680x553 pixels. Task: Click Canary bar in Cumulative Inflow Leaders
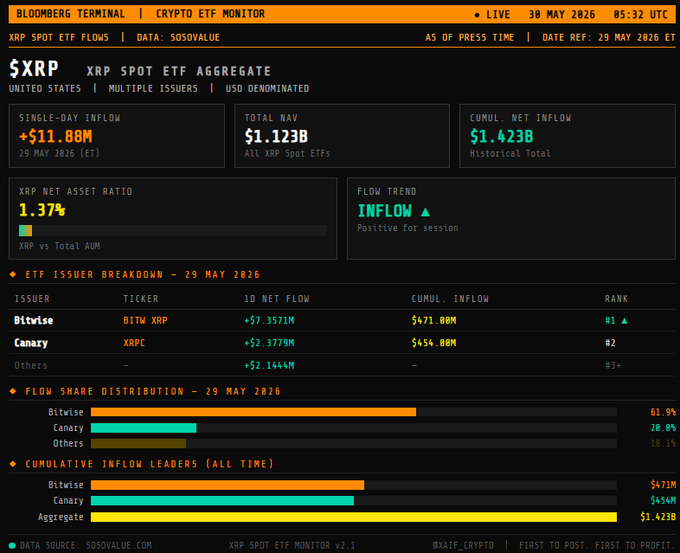point(222,501)
